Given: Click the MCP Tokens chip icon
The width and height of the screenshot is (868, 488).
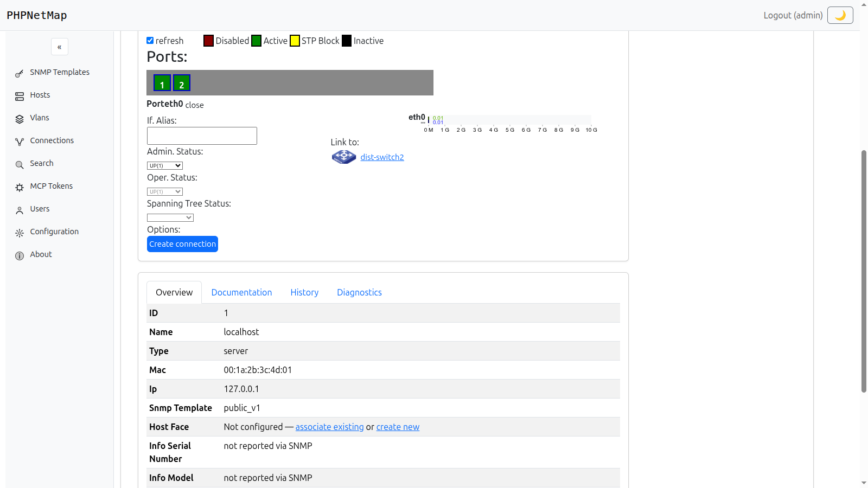Looking at the screenshot, I should point(20,187).
